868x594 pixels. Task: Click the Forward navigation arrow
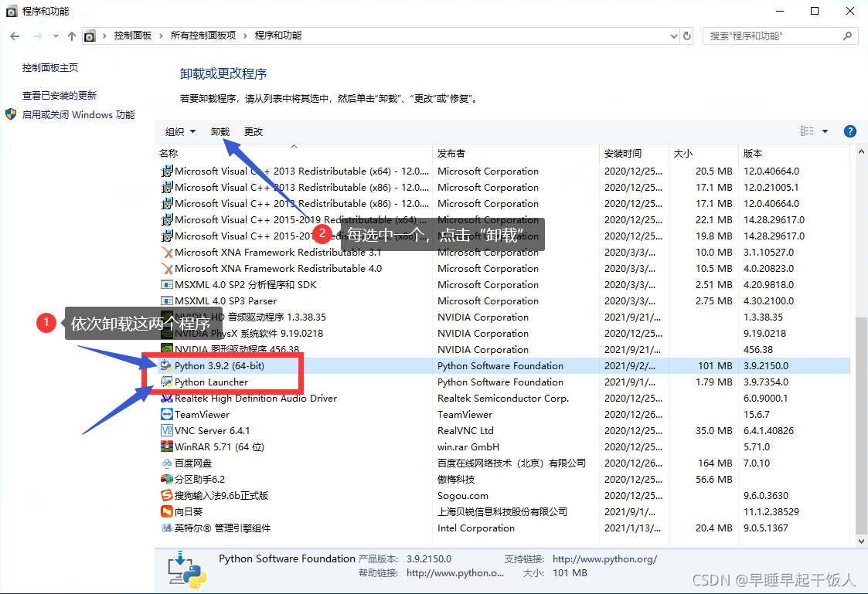click(38, 36)
